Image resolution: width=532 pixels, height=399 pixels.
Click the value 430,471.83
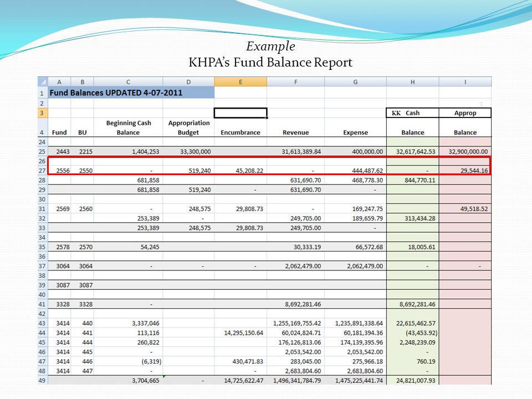248,362
